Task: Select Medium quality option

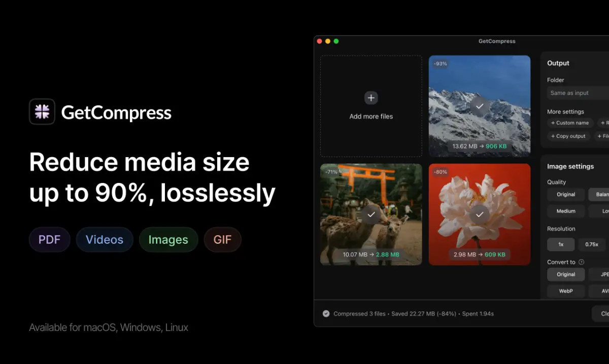Action: pyautogui.click(x=566, y=211)
